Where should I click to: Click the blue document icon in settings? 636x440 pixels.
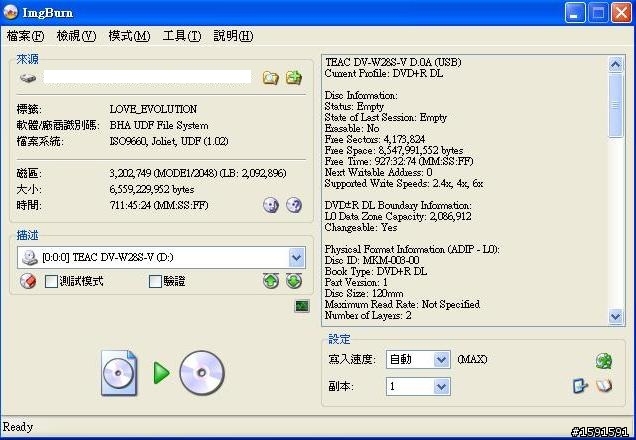tap(580, 386)
